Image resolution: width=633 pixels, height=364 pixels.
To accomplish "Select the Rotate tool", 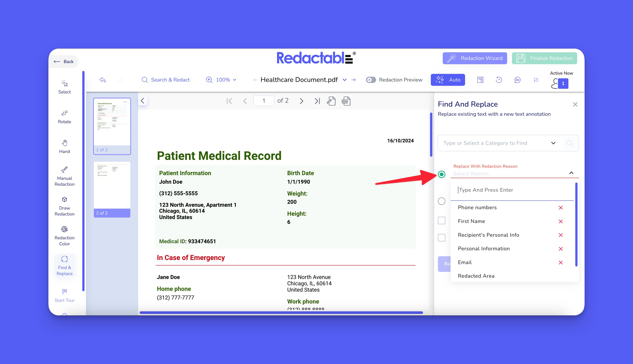I will coord(65,117).
